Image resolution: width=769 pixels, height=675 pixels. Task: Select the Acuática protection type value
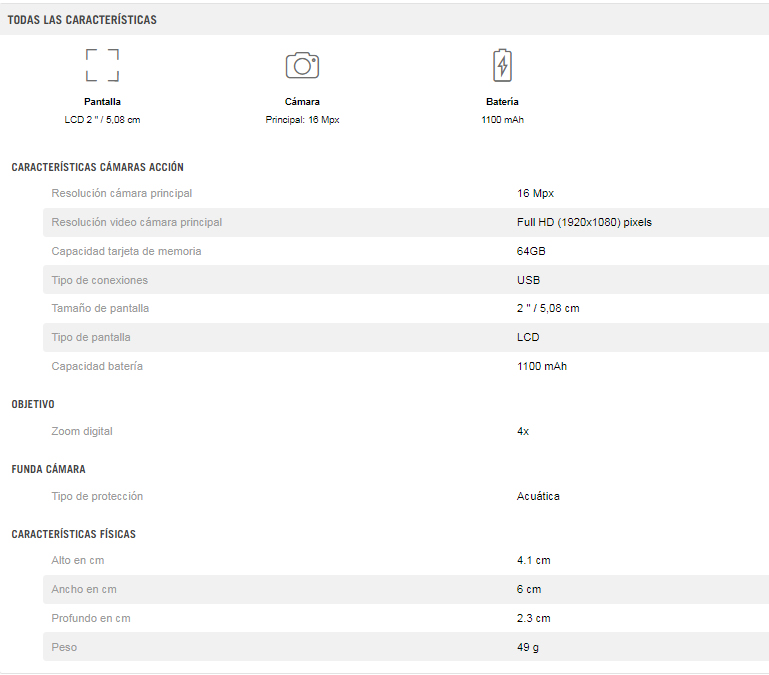click(x=538, y=496)
